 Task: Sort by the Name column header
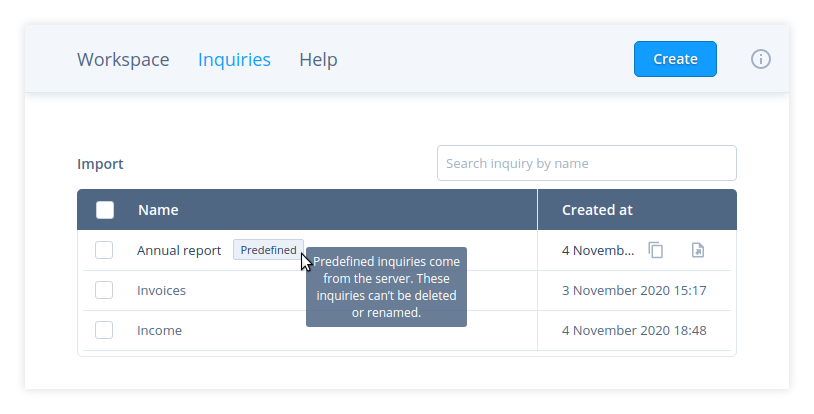click(158, 210)
